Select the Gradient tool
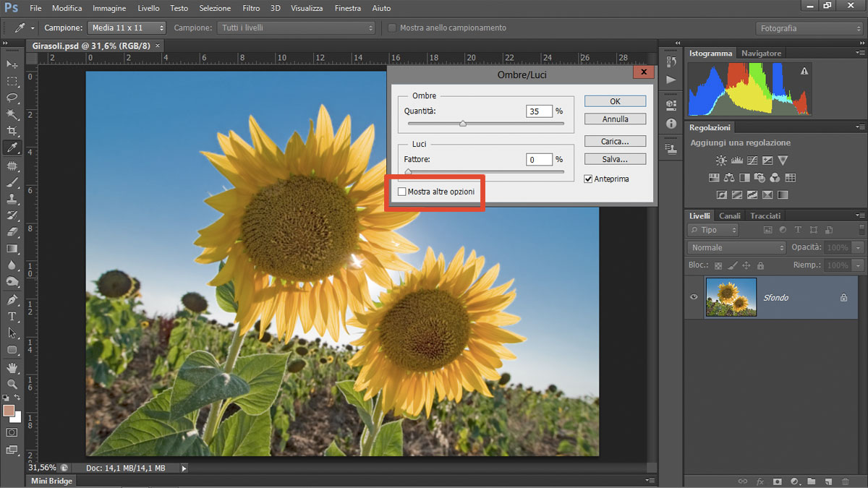Viewport: 868px width, 488px height. point(12,249)
